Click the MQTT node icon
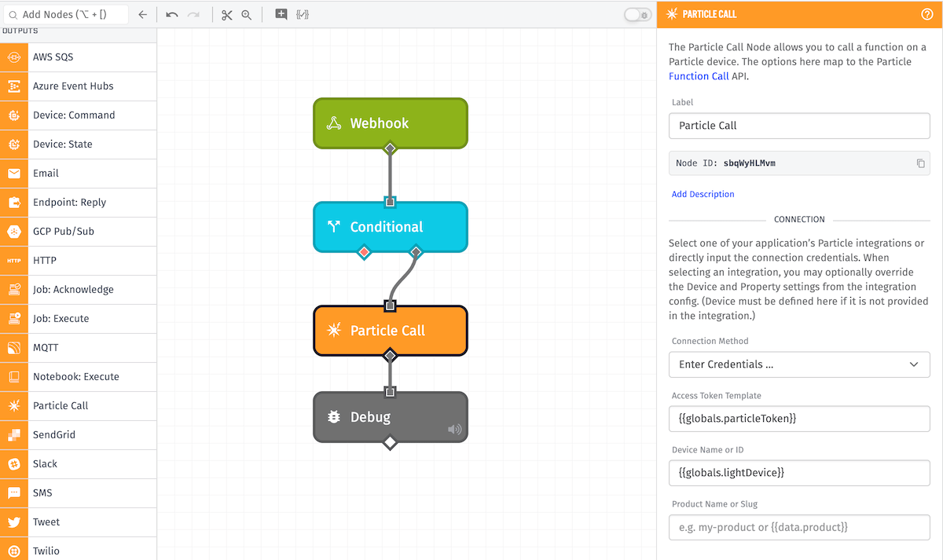Viewport: 943px width, 560px height. click(14, 348)
